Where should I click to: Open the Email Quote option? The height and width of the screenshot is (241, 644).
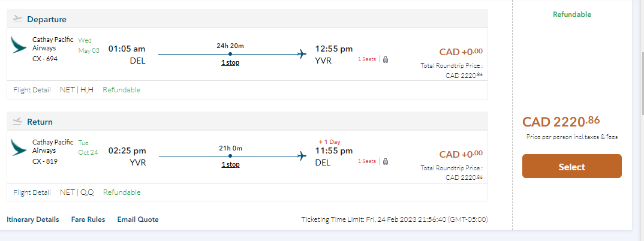138,219
